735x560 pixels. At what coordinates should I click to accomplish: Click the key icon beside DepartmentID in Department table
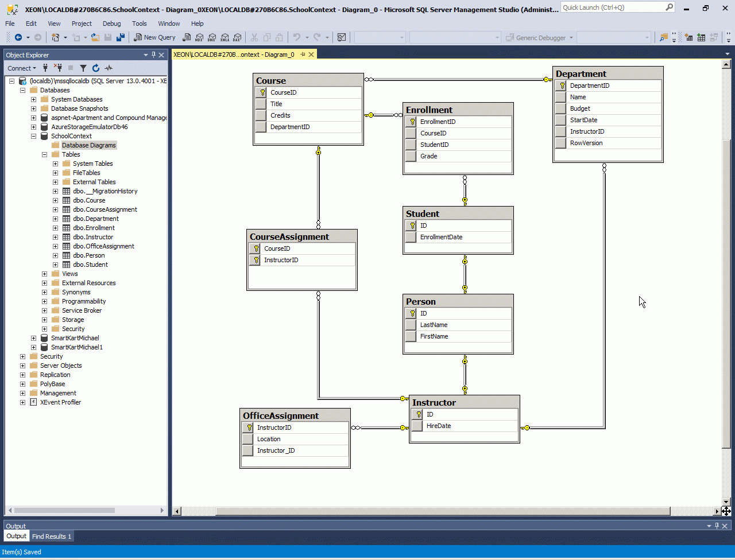coord(560,85)
